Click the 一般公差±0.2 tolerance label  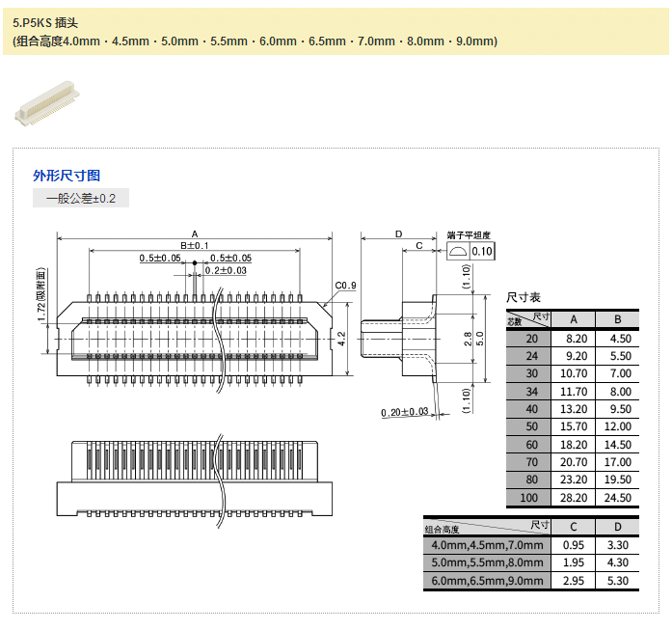pyautogui.click(x=81, y=199)
